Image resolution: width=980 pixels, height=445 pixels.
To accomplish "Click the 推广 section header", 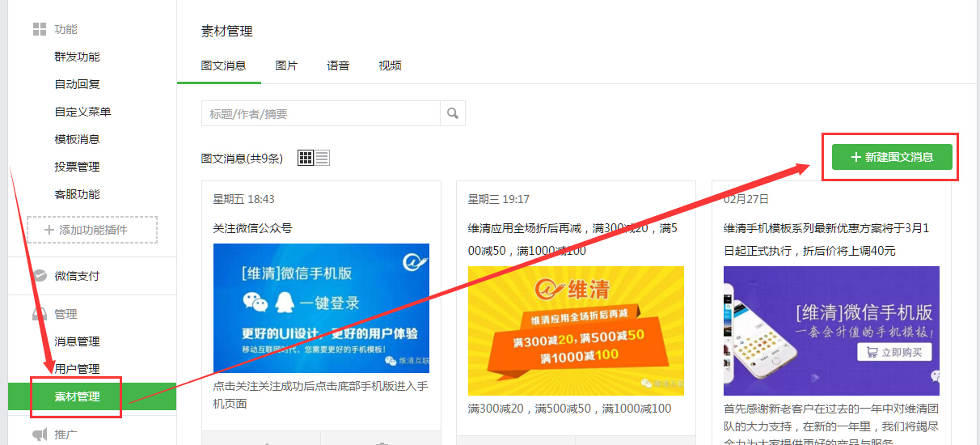I will coord(66,434).
